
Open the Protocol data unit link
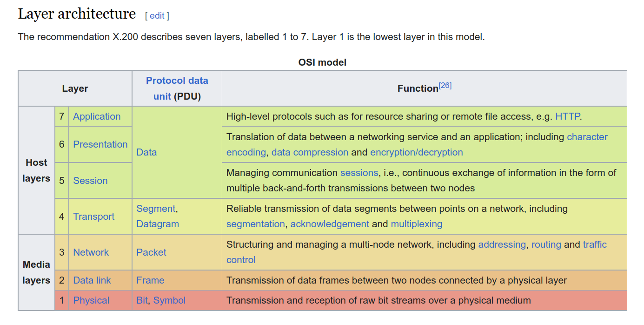(x=177, y=88)
